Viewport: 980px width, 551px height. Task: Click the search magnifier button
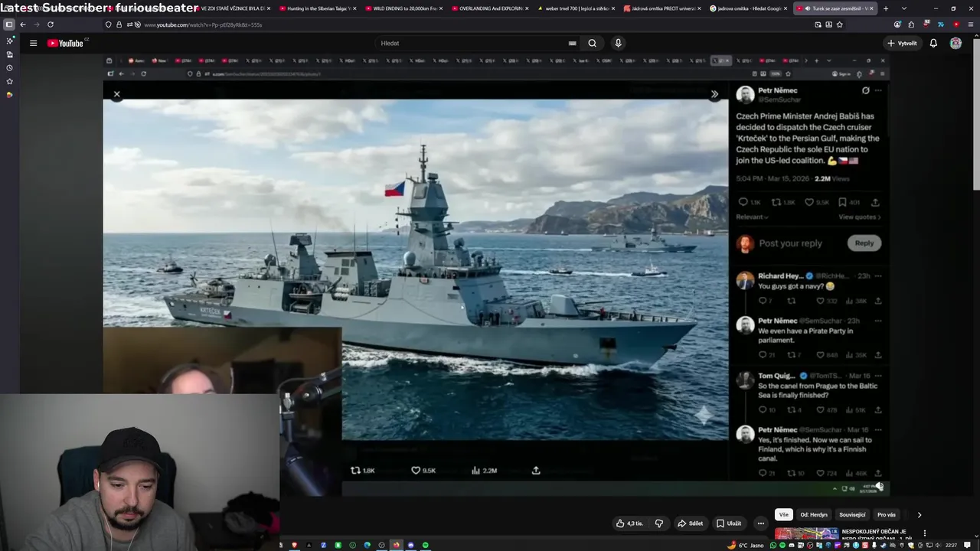(592, 43)
